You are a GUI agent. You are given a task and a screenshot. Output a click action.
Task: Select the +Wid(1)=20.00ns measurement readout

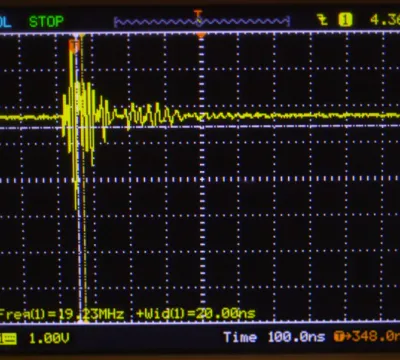point(196,314)
